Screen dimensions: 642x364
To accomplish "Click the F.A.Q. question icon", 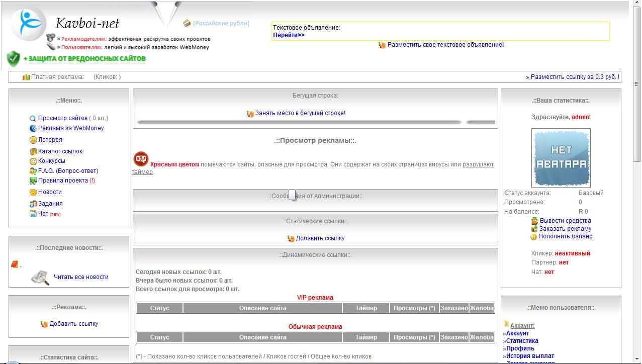I will click(33, 171).
